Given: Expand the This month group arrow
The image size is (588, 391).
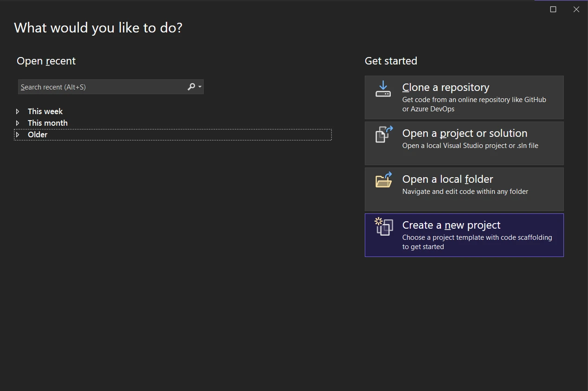Looking at the screenshot, I should point(18,123).
